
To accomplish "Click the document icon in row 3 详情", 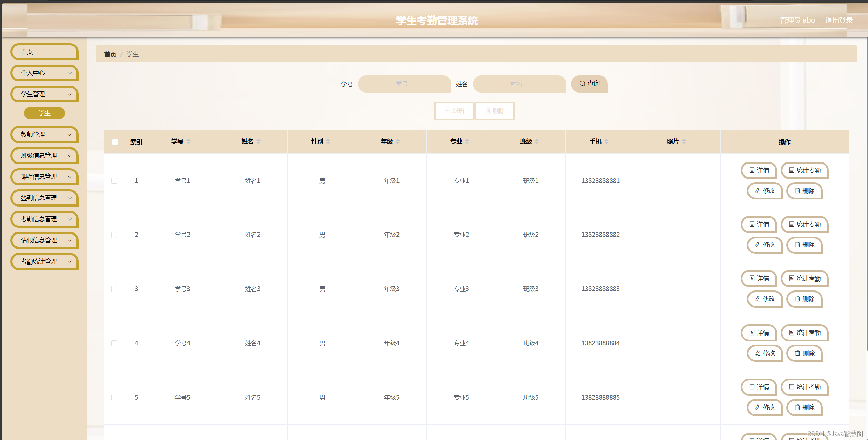I will coord(752,279).
